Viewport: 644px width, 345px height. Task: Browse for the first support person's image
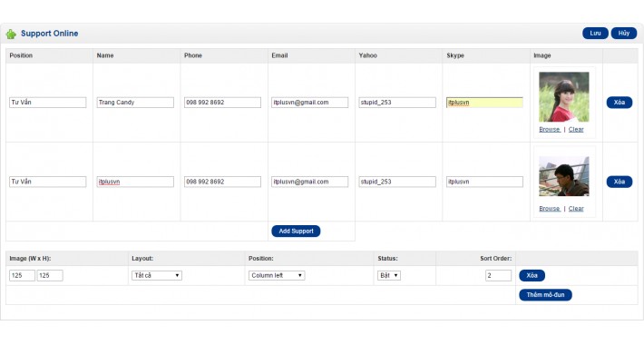pos(550,130)
